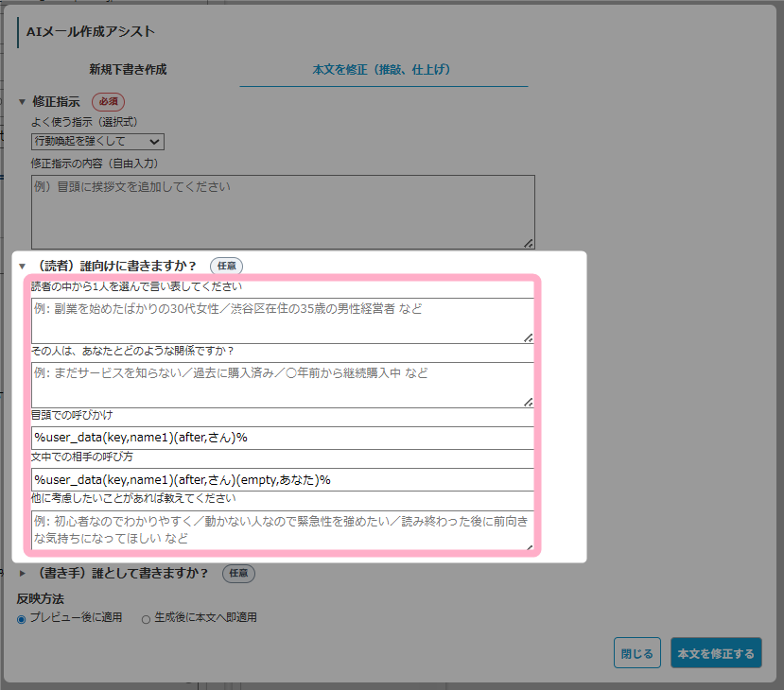Select the プレビュー後に適用 radio button
This screenshot has height=690, width=784.
pyautogui.click(x=22, y=618)
